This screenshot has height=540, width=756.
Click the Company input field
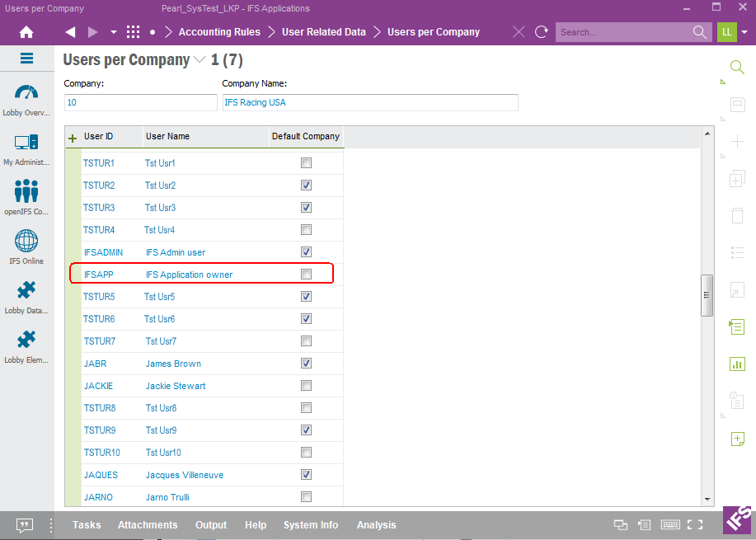click(x=140, y=103)
